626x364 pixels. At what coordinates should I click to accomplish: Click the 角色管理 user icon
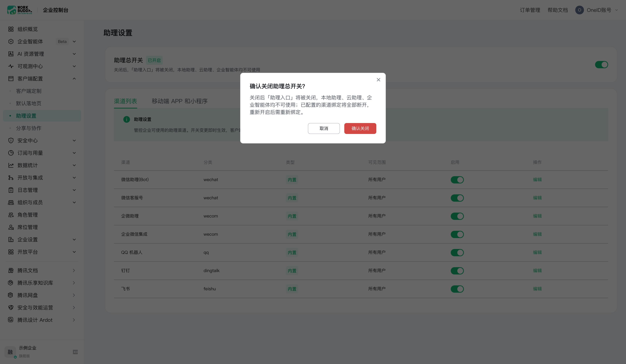(11, 215)
